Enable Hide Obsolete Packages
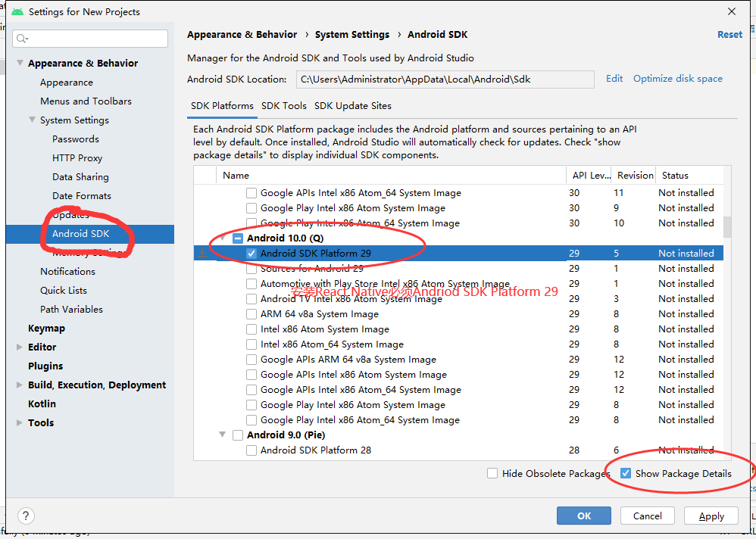Viewport: 756px width, 539px height. [x=492, y=473]
